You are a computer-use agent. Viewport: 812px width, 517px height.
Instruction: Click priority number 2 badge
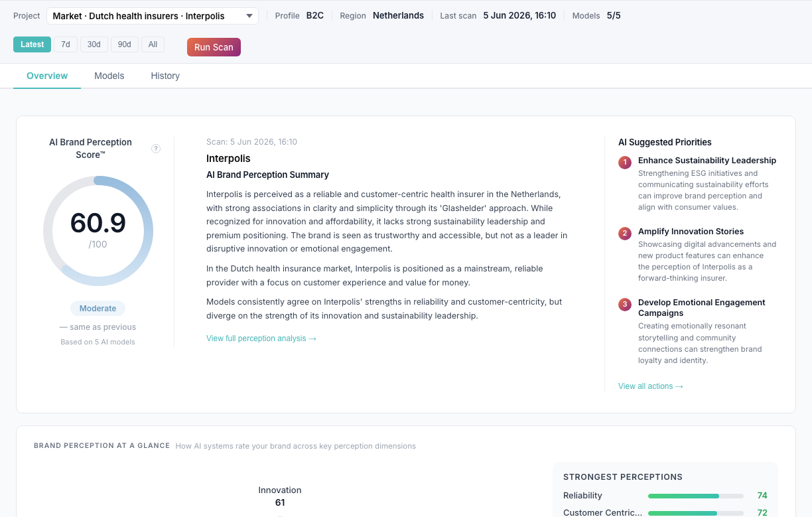[x=625, y=234]
